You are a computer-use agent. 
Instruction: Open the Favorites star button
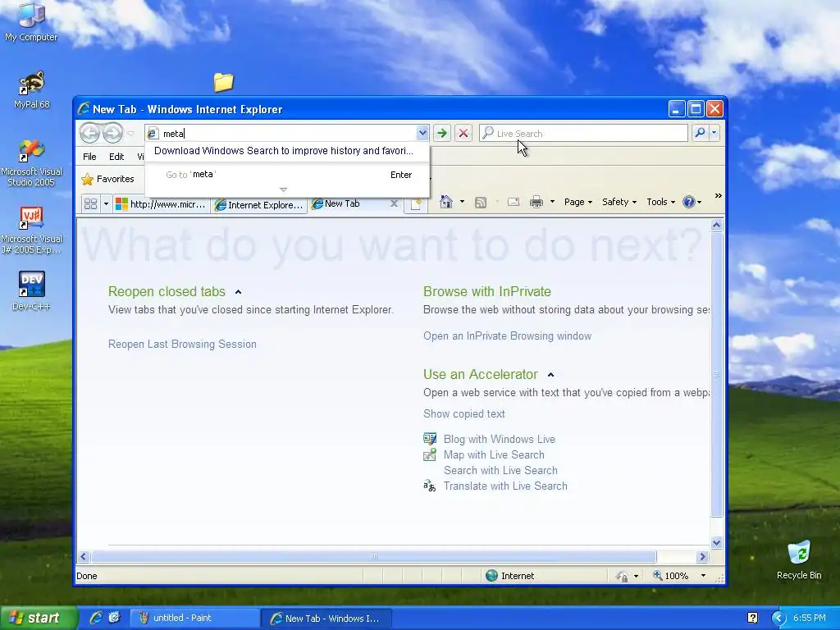[107, 179]
